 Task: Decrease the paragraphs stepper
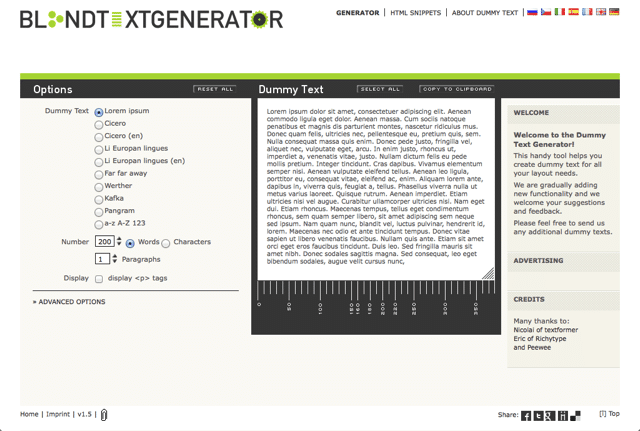[115, 261]
